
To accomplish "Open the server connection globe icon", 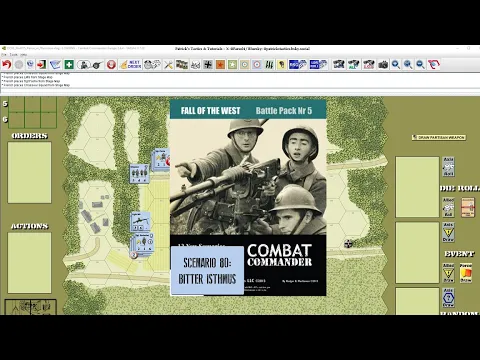I will tap(30, 64).
